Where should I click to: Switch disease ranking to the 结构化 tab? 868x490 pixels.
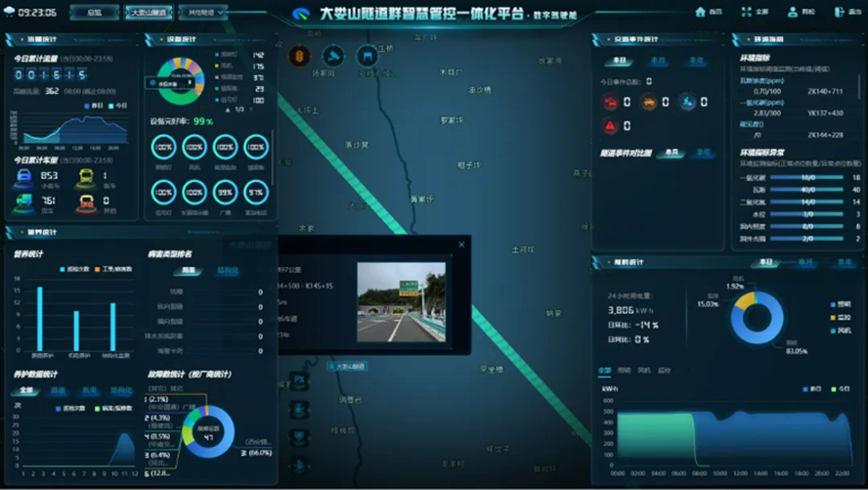(x=228, y=270)
